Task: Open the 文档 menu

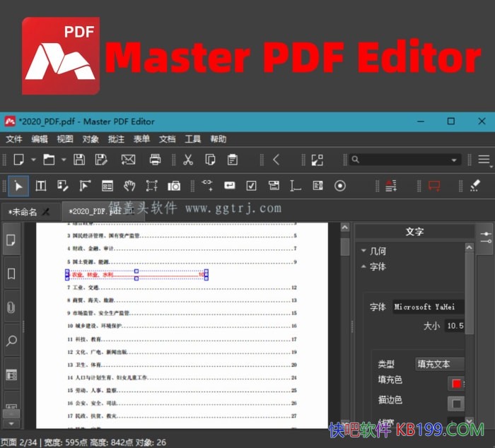Action: point(167,139)
